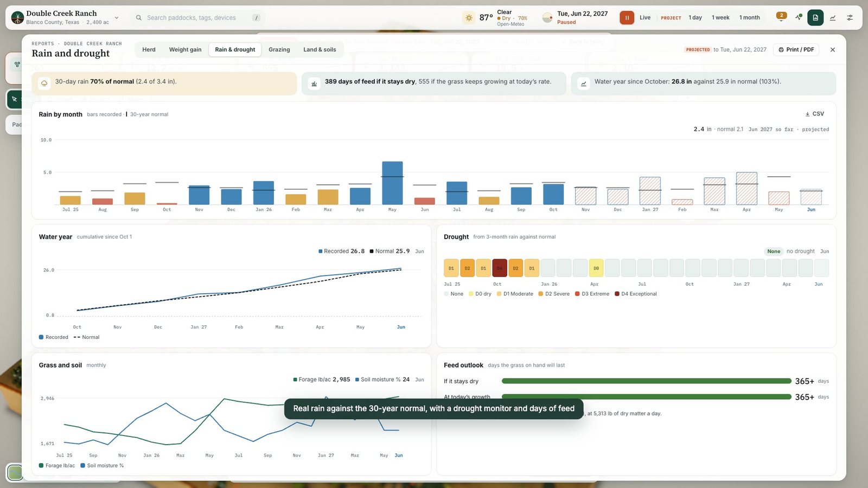This screenshot has height=488, width=868.
Task: Click the grass icon in days of feed card
Action: click(x=314, y=84)
